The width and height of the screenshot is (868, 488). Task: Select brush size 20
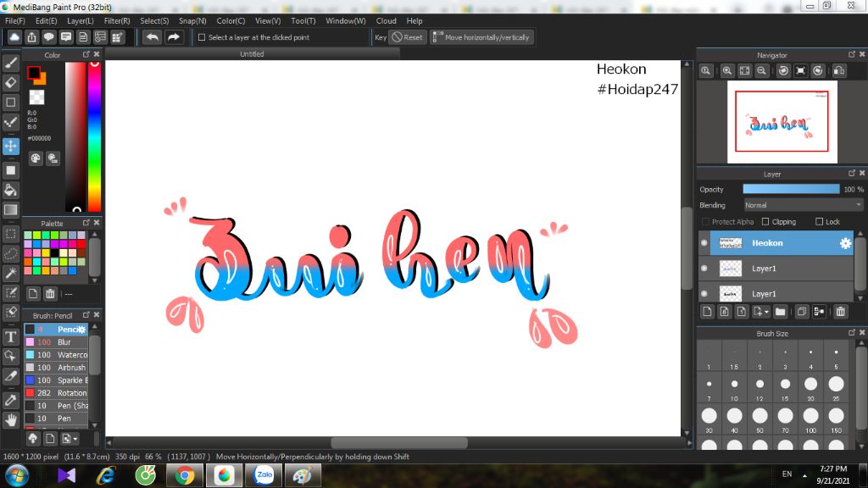pos(810,386)
